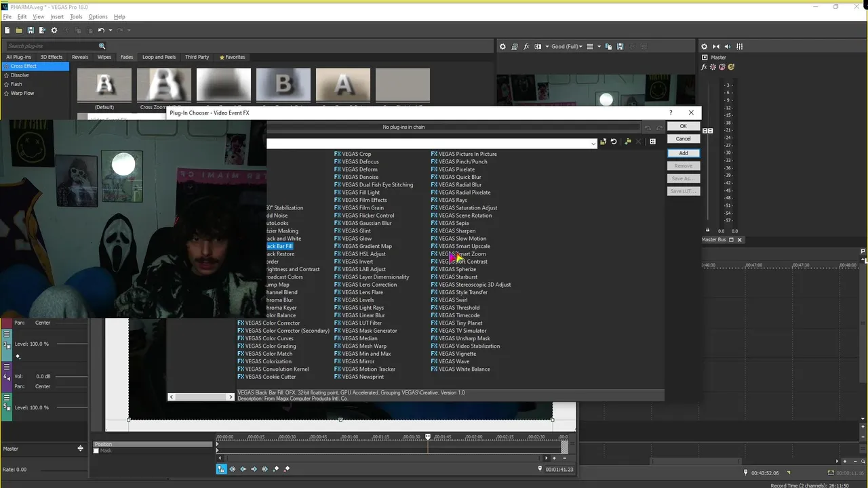The image size is (868, 488).
Task: Open track 3 hamburger menu
Action: pyautogui.click(x=7, y=335)
